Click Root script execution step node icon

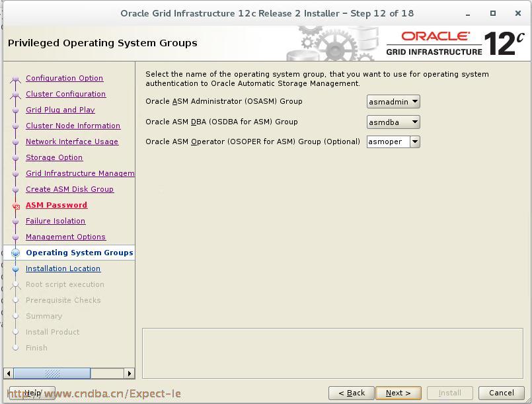15,285
